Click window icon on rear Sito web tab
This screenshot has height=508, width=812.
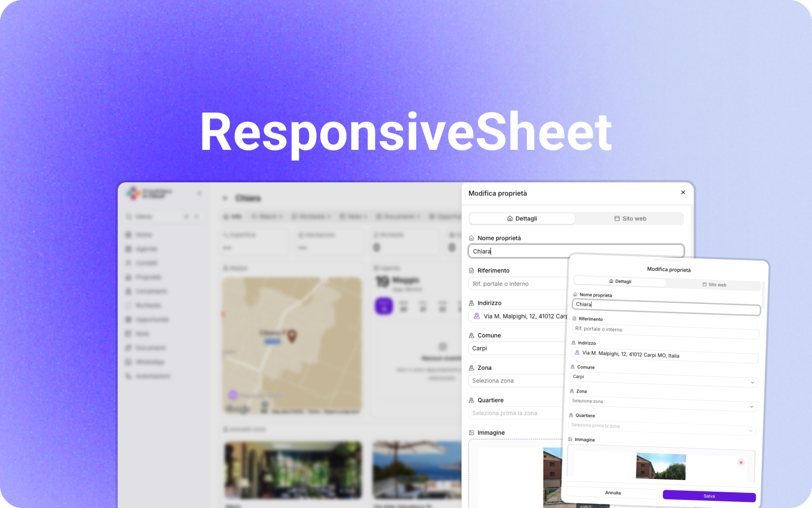click(617, 219)
